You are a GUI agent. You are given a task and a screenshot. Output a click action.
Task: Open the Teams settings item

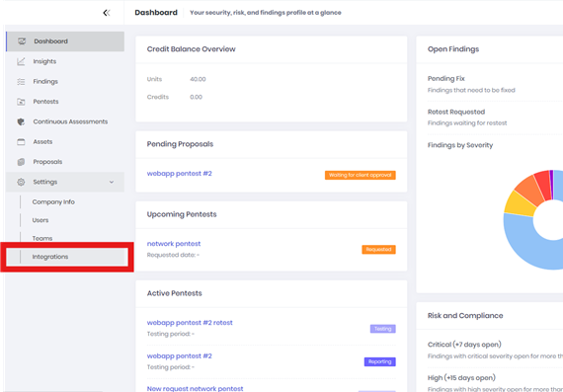click(42, 238)
